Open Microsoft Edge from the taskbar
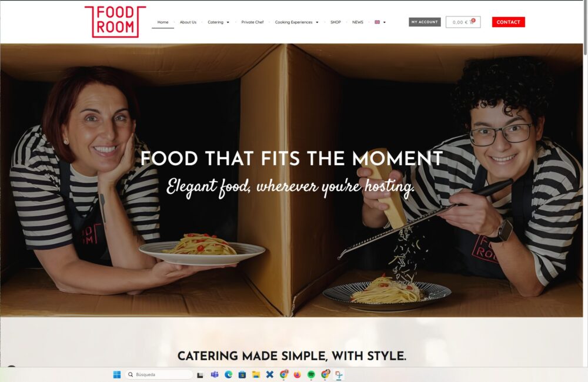Viewport: 588px width, 382px height. pos(228,374)
